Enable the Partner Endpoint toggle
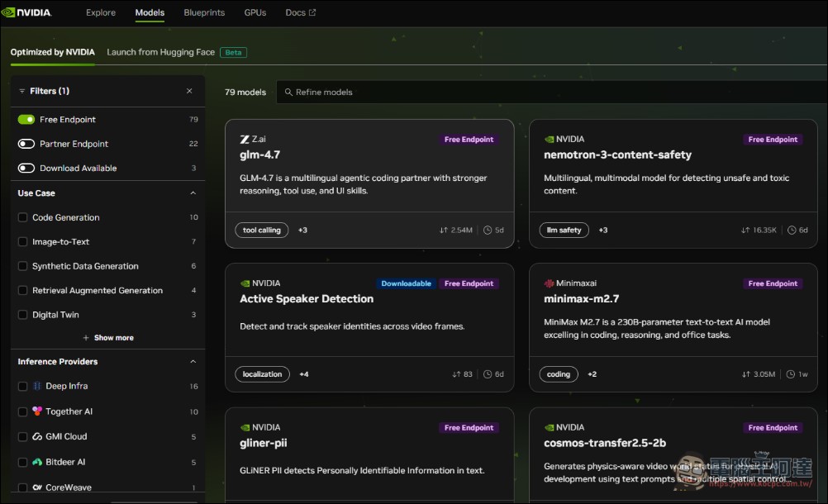This screenshot has width=828, height=504. (x=26, y=144)
